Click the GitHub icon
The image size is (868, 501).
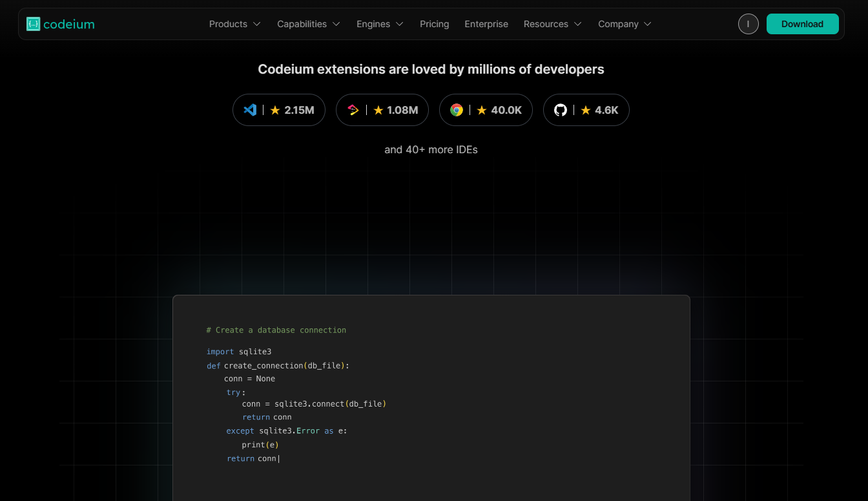click(561, 110)
